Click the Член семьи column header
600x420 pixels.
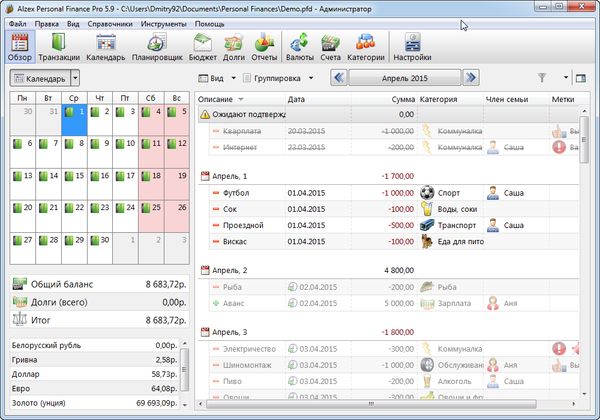pyautogui.click(x=516, y=99)
